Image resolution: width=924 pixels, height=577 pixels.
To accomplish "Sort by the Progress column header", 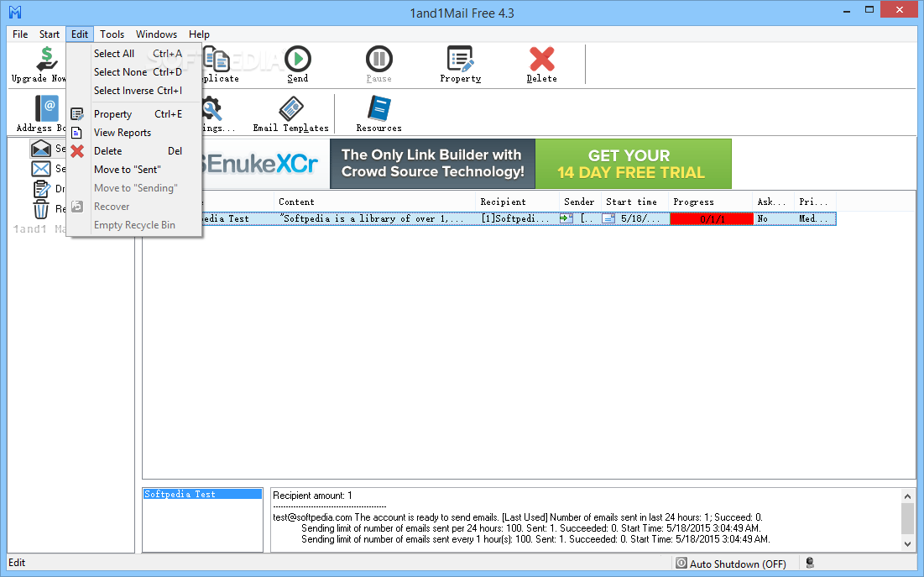I will (711, 202).
